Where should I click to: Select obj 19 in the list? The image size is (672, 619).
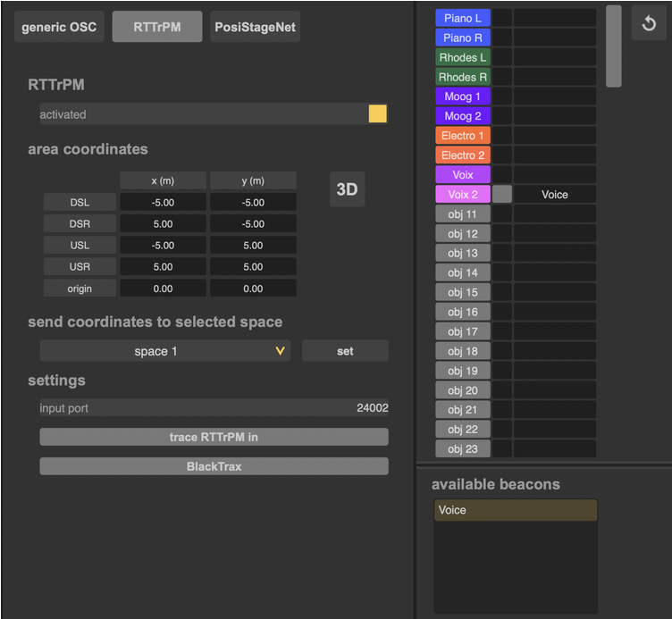463,371
